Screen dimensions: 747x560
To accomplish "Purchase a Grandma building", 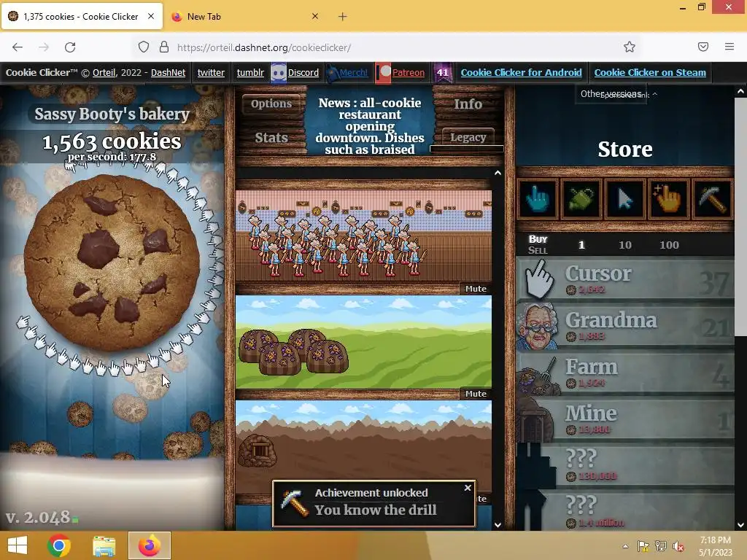I will (625, 326).
